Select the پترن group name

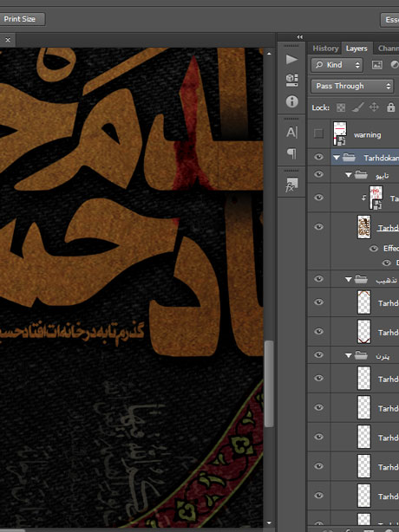pos(383,356)
